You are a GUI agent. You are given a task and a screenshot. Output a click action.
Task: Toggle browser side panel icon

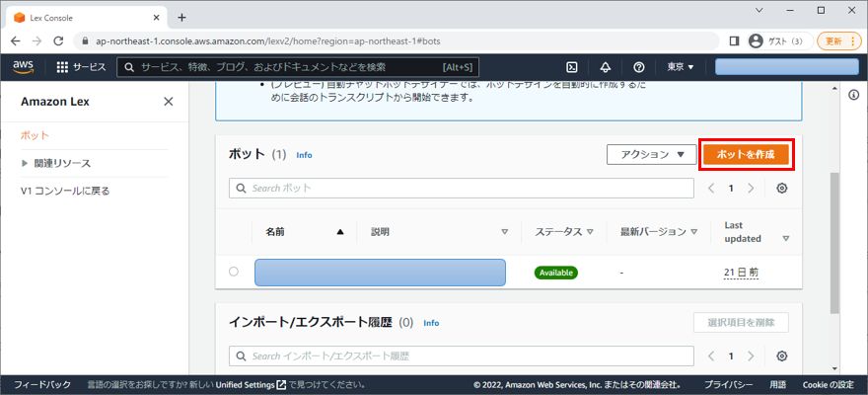734,41
